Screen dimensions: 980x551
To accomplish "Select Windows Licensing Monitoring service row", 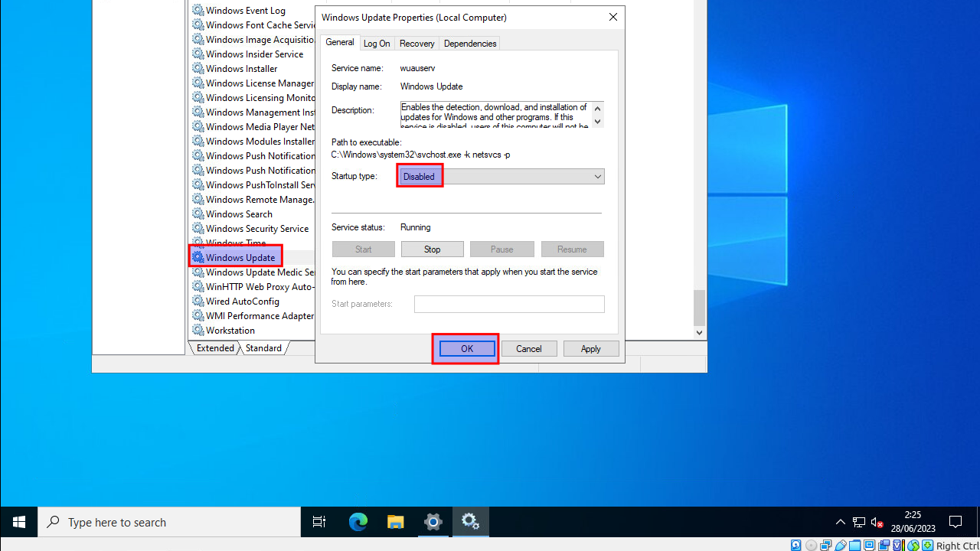I will coord(253,98).
